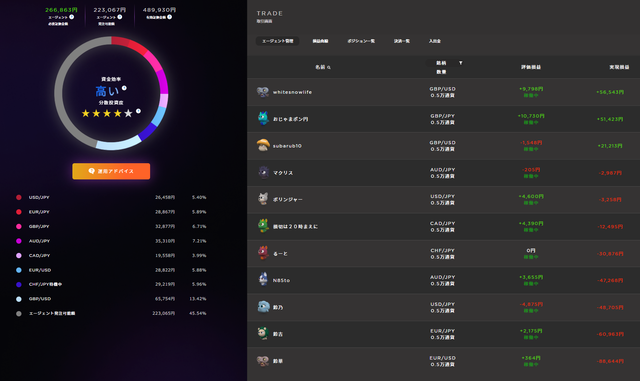Click the 数量 header label
The height and width of the screenshot is (381, 640).
coord(441,72)
